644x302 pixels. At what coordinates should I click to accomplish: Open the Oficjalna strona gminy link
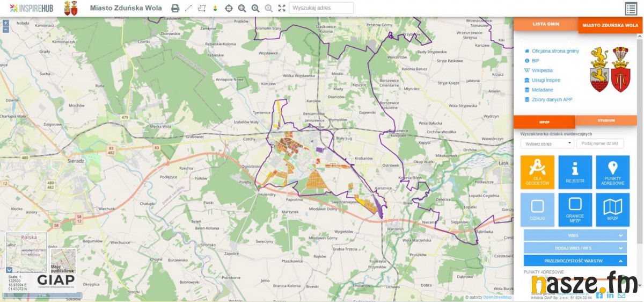[x=555, y=51]
